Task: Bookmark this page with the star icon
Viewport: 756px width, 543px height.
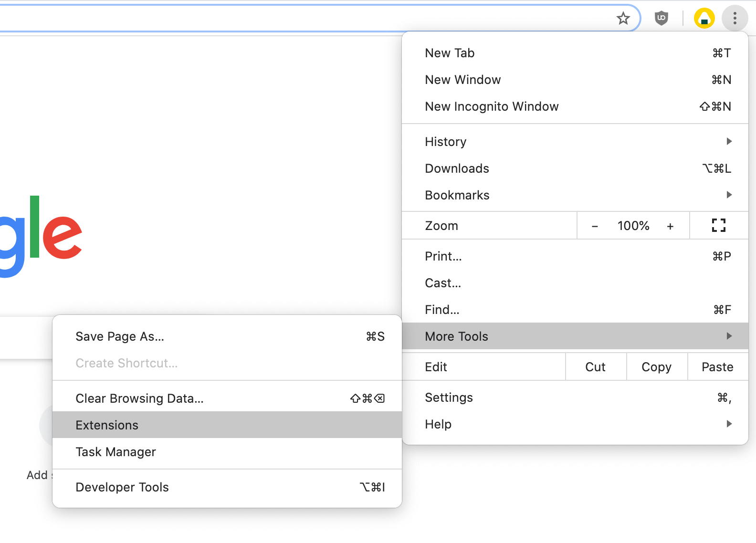Action: [623, 19]
